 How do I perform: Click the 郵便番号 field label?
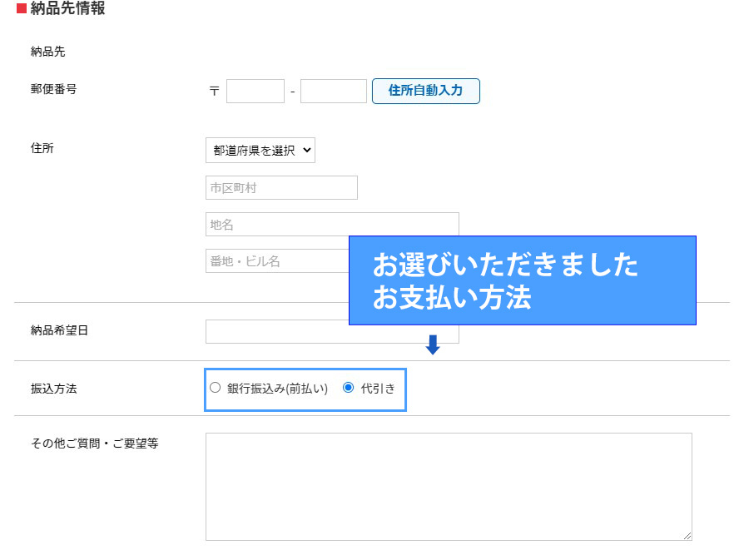tap(53, 89)
